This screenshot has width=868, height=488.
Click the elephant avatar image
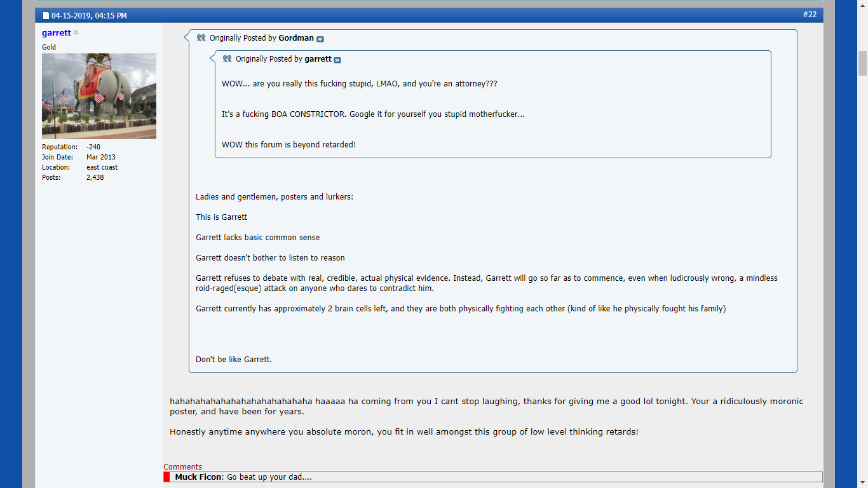click(99, 96)
